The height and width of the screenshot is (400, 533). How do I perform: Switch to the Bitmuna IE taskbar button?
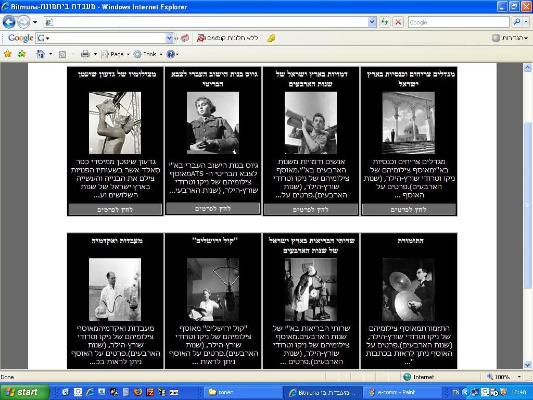pyautogui.click(x=322, y=393)
